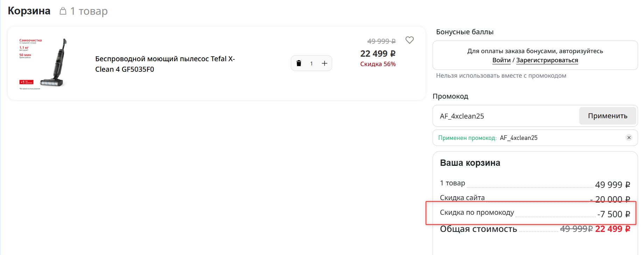The width and height of the screenshot is (644, 255).
Task: Click the 'Корзина' page heading
Action: (29, 11)
